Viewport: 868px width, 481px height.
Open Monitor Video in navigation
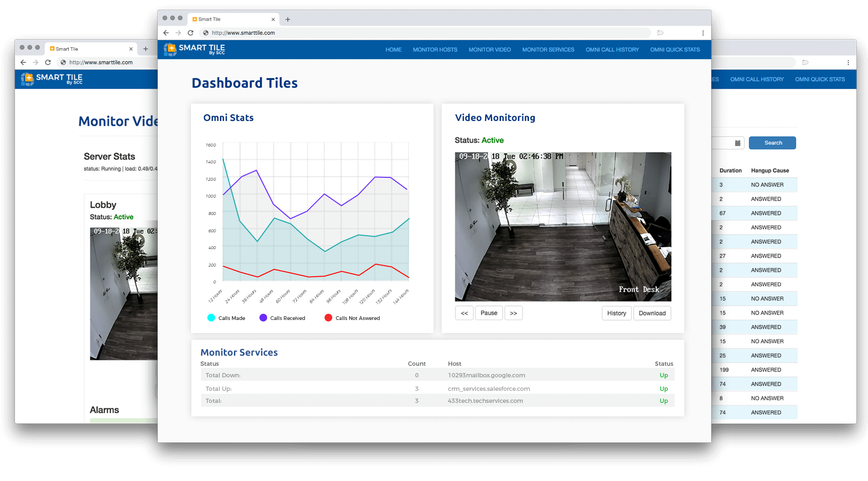pos(489,50)
